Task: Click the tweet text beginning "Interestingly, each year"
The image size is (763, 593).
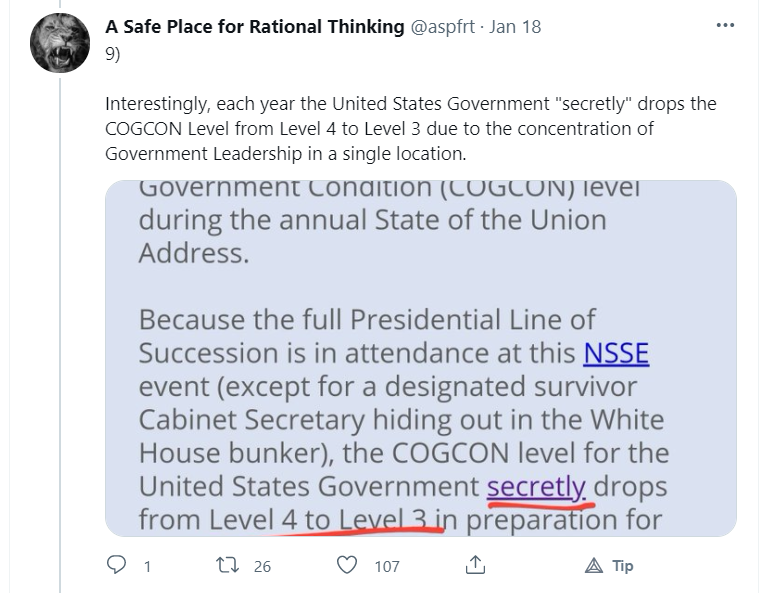Action: coord(410,128)
